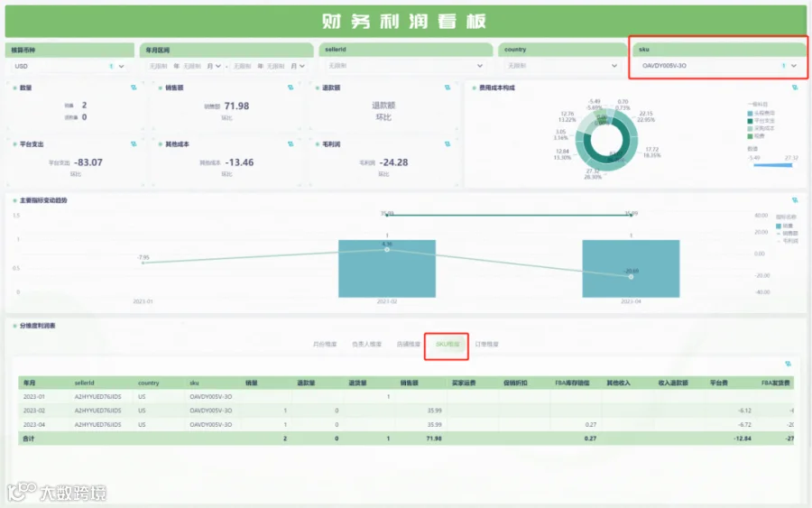Image resolution: width=812 pixels, height=508 pixels.
Task: Click the corner icon on the 数量 card
Action: coord(134,88)
